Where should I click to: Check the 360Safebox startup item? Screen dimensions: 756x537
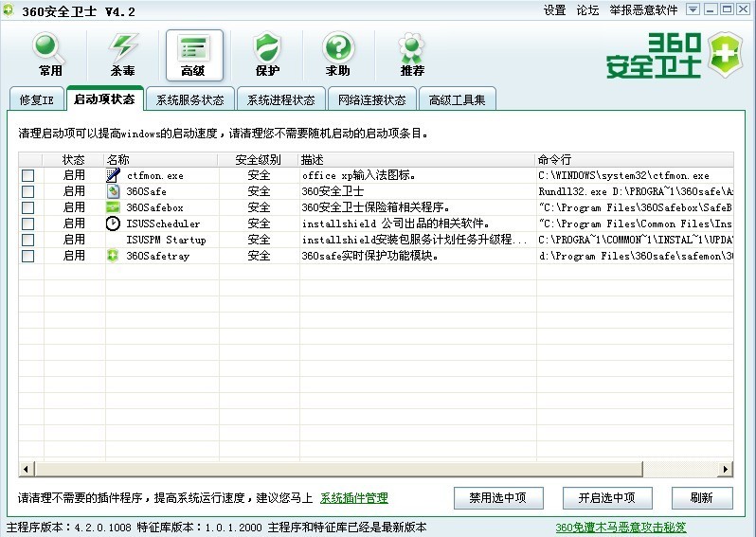(28, 207)
